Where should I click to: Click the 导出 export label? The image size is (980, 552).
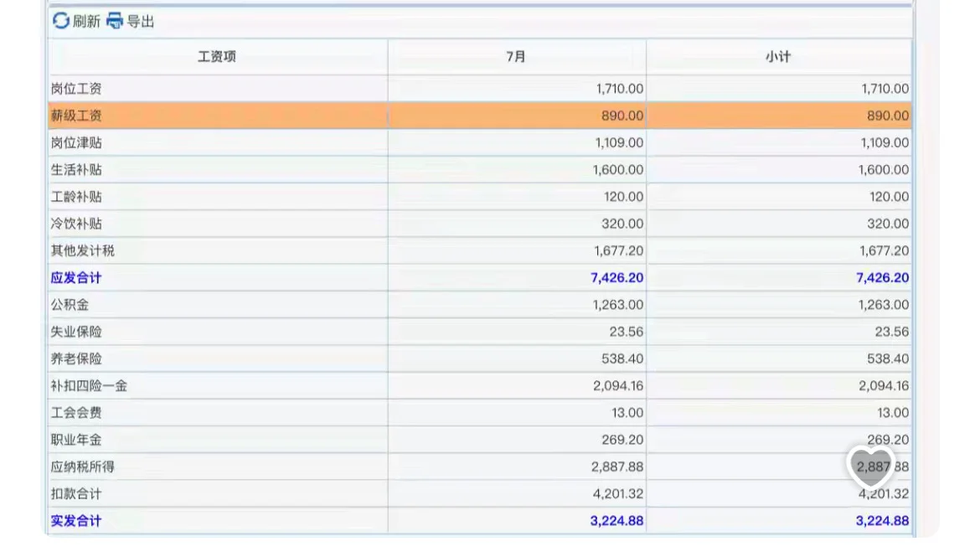click(x=141, y=21)
